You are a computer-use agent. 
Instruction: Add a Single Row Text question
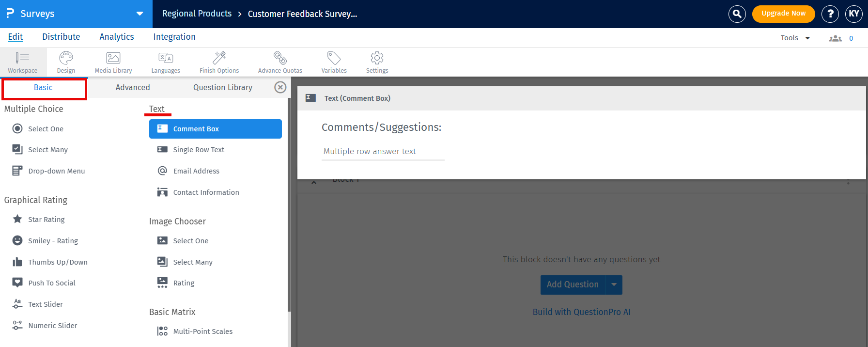[x=191, y=150]
